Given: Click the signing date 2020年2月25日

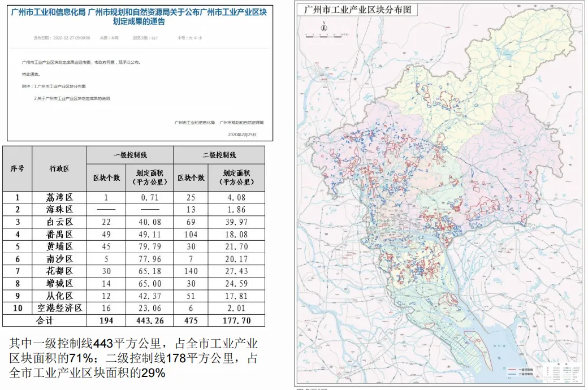Looking at the screenshot, I should tap(242, 135).
